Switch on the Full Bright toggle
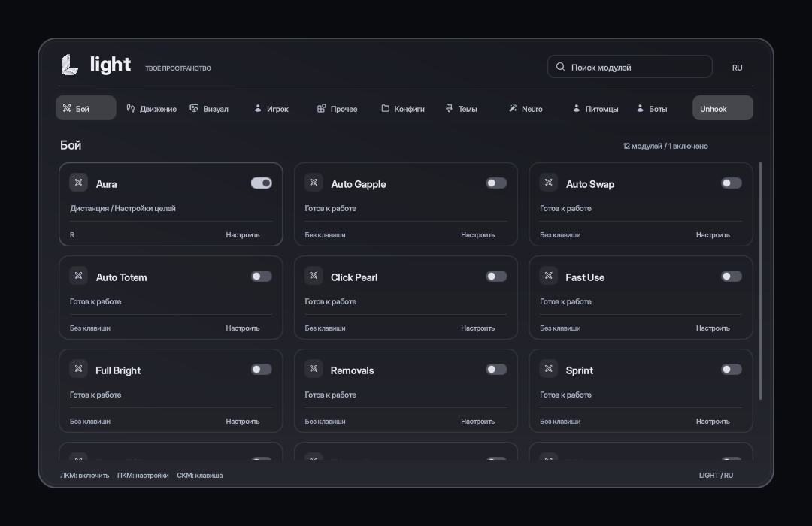Screen dimensions: 812x526 tap(262, 370)
